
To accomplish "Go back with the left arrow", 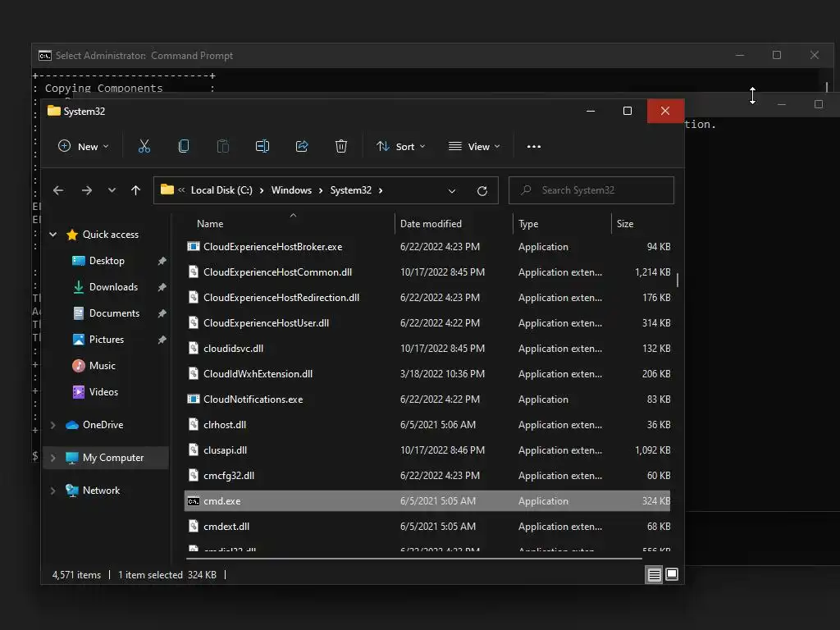I will 58,190.
